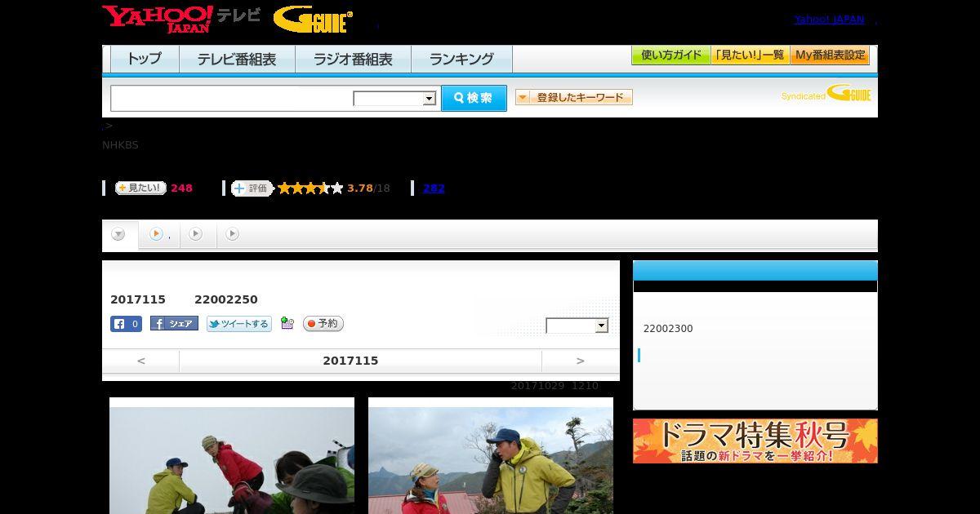
Task: Open the 「見たい!」一覧 button
Action: pos(750,55)
